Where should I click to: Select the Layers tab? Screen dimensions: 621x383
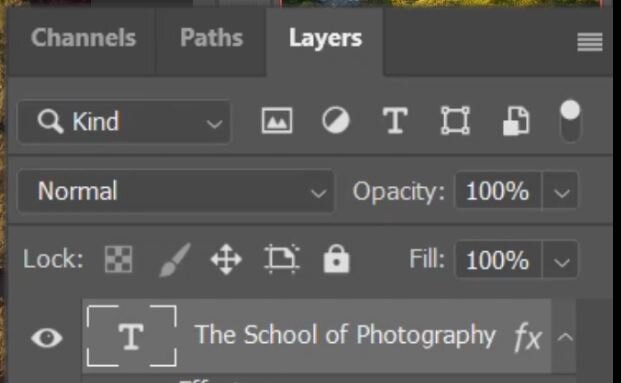click(325, 38)
